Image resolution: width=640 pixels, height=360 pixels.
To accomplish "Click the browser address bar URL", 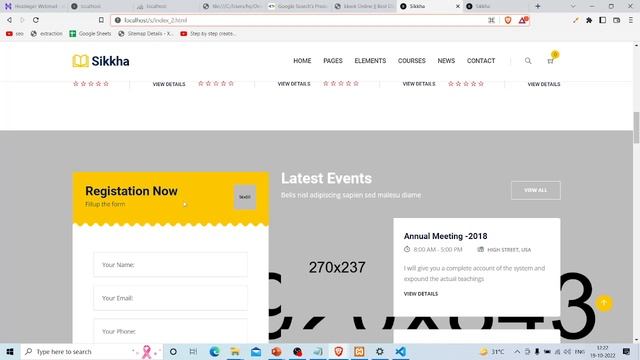I will point(156,20).
